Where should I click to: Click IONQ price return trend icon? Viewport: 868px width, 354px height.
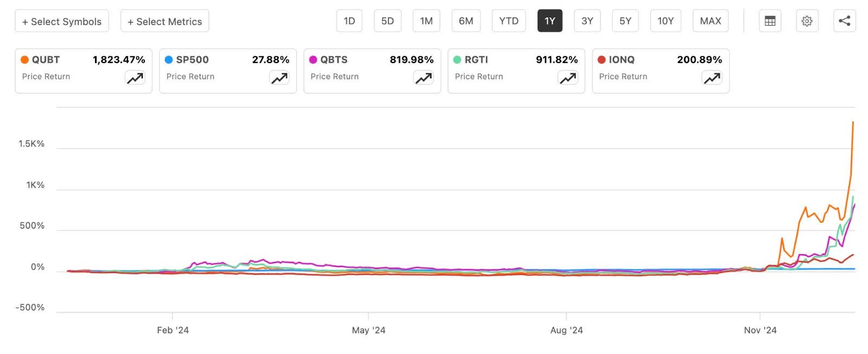712,78
